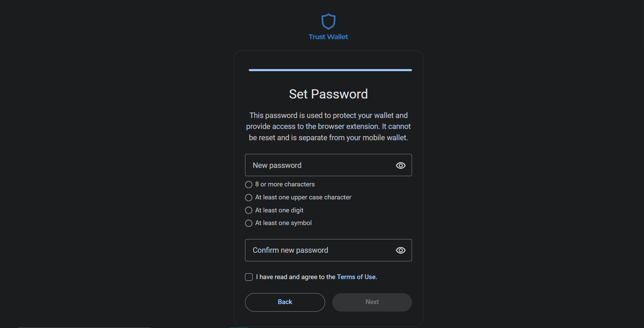Open the Terms of Use link
Image resolution: width=644 pixels, height=328 pixels.
point(356,277)
